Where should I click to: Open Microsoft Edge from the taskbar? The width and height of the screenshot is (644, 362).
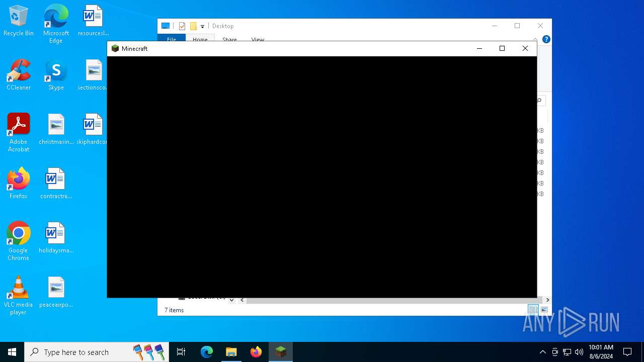coord(207,352)
